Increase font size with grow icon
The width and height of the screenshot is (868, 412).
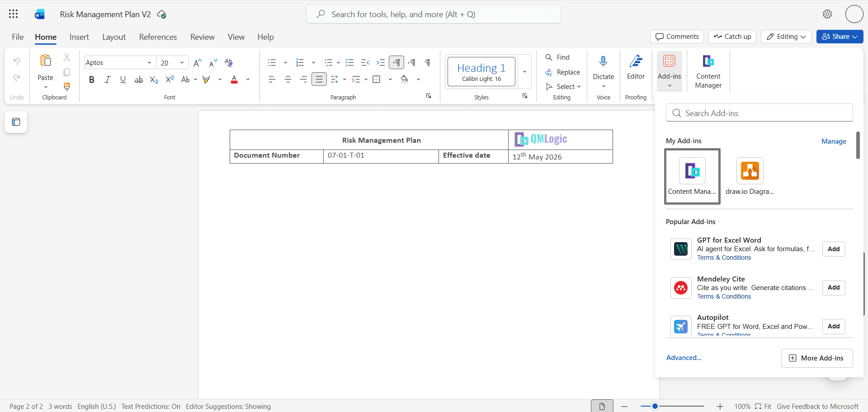point(197,63)
